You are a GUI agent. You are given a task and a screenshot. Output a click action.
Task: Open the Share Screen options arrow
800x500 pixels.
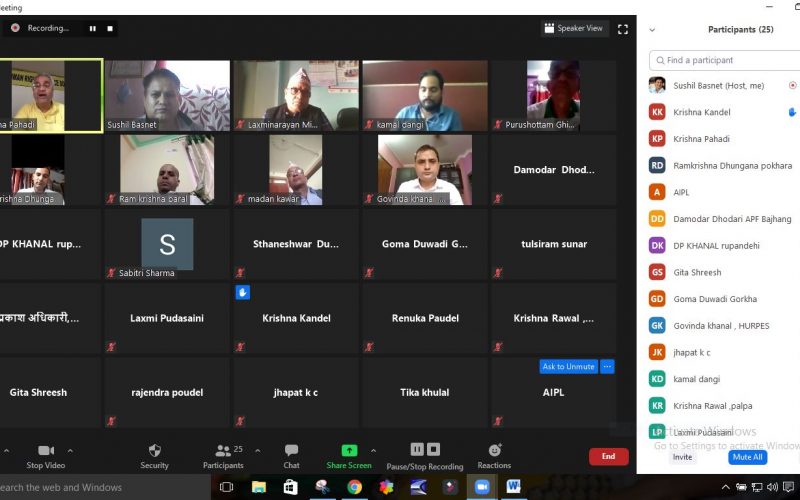(x=374, y=451)
